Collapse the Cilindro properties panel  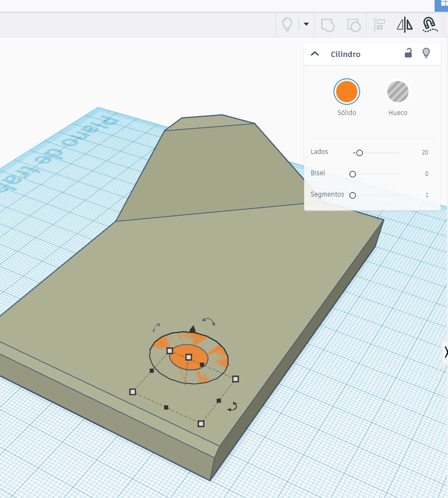tap(315, 54)
